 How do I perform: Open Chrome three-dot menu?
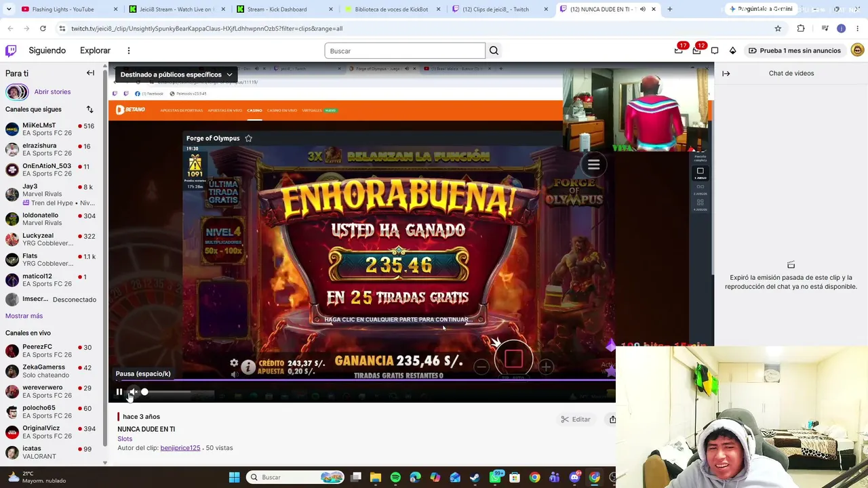point(857,28)
